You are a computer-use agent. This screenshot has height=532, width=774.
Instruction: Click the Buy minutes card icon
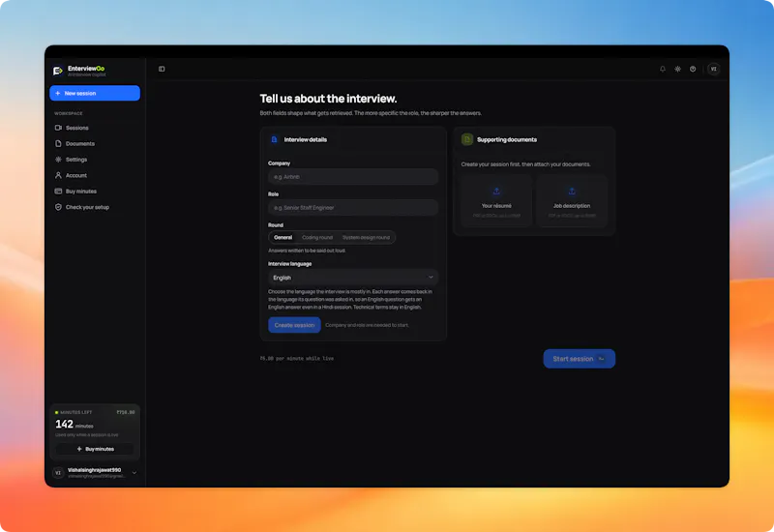click(58, 191)
